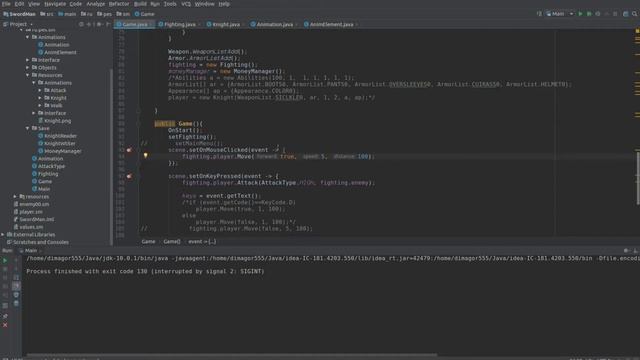
Task: Click the layout icon in Run panel sidebar
Action: (5, 305)
